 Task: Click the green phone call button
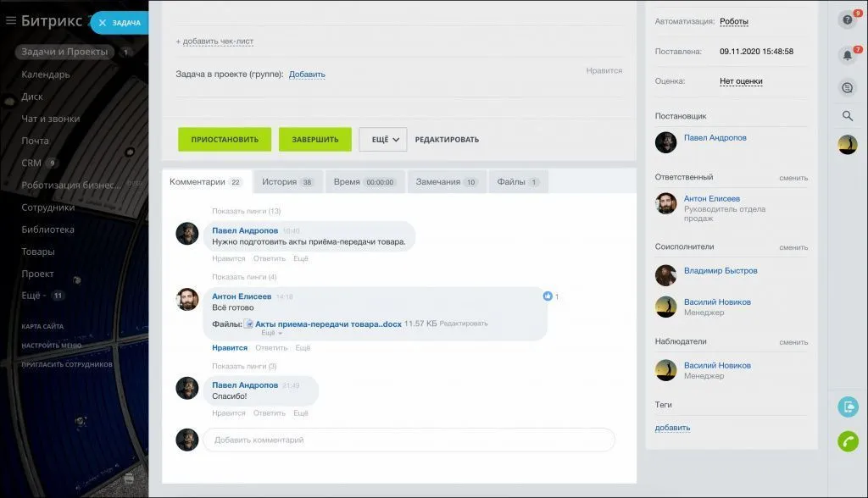coord(848,441)
